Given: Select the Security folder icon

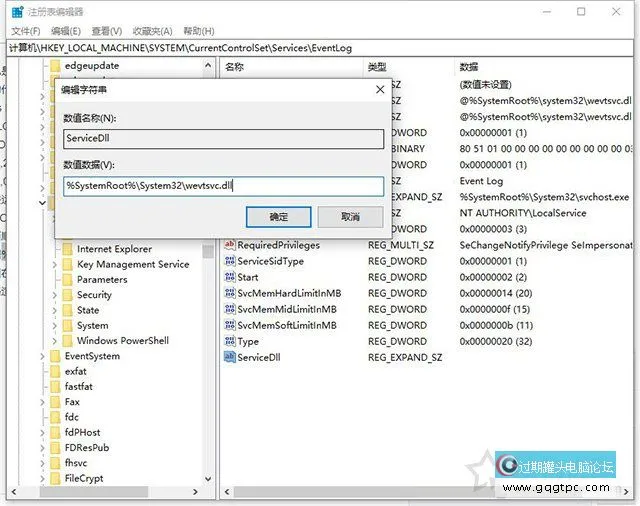Looking at the screenshot, I should [x=68, y=295].
